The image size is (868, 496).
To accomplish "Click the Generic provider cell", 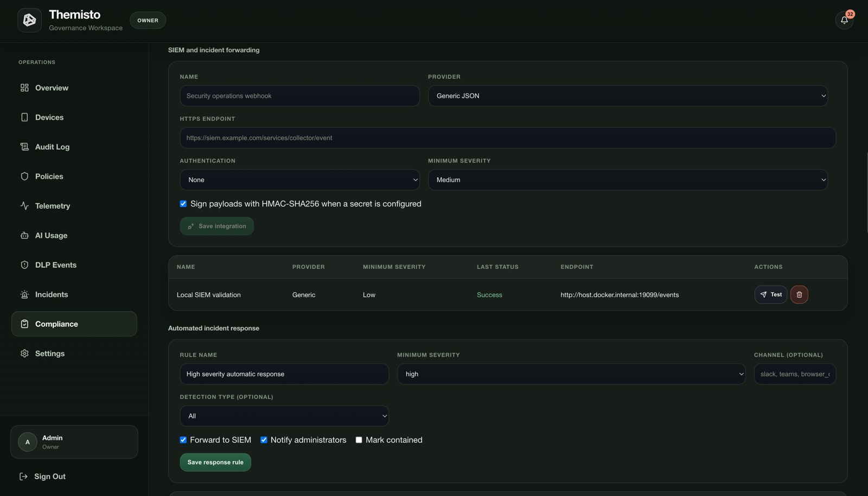I will (304, 295).
